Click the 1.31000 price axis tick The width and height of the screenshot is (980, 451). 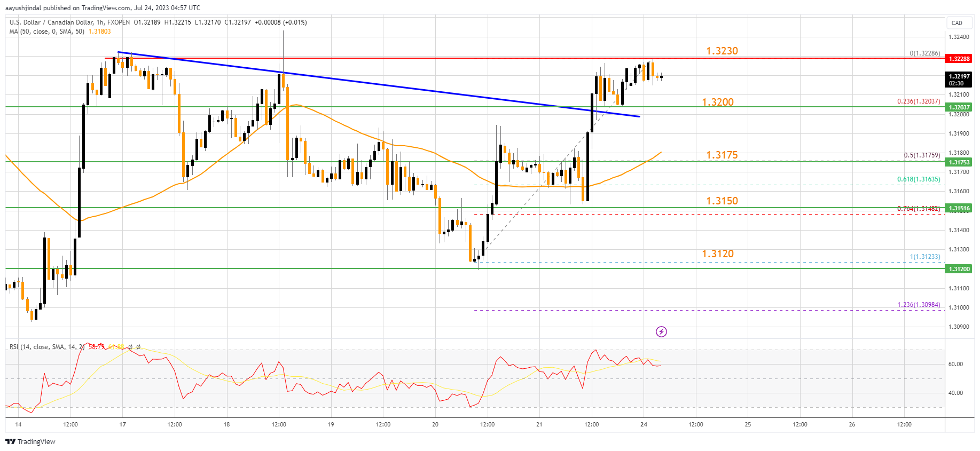[x=959, y=307]
